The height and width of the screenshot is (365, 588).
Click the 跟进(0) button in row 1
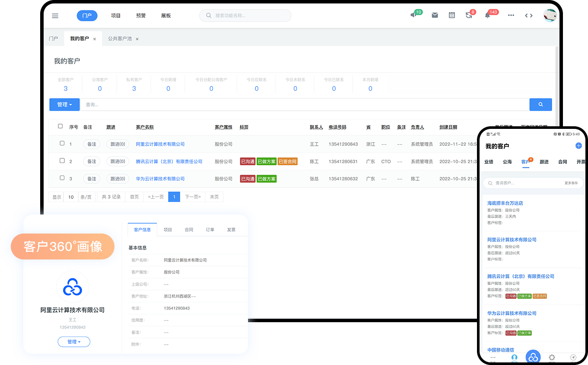(118, 144)
